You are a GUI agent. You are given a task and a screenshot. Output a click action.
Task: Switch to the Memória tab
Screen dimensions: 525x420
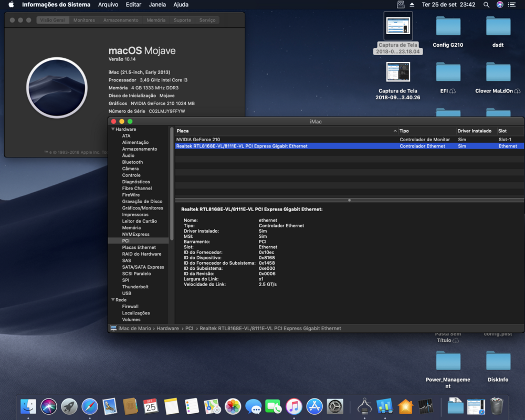(156, 20)
